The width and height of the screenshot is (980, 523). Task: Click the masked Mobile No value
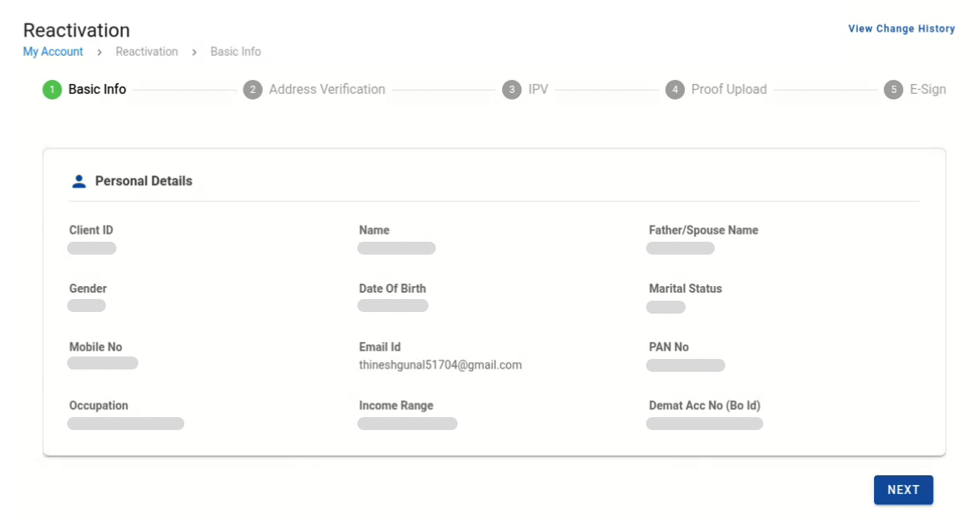point(103,364)
